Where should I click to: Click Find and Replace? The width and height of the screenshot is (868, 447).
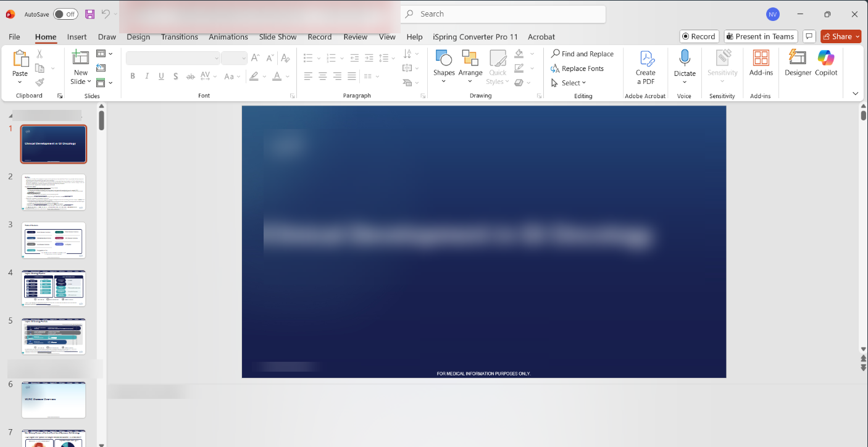point(582,54)
